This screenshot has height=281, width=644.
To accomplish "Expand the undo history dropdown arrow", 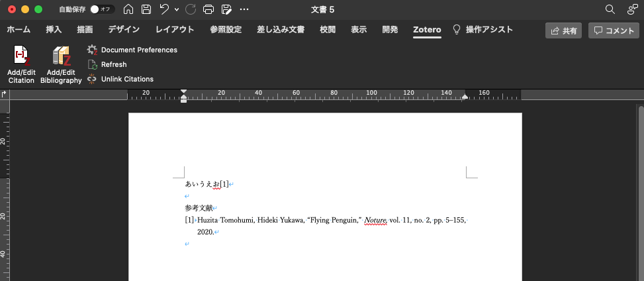I will [x=177, y=9].
